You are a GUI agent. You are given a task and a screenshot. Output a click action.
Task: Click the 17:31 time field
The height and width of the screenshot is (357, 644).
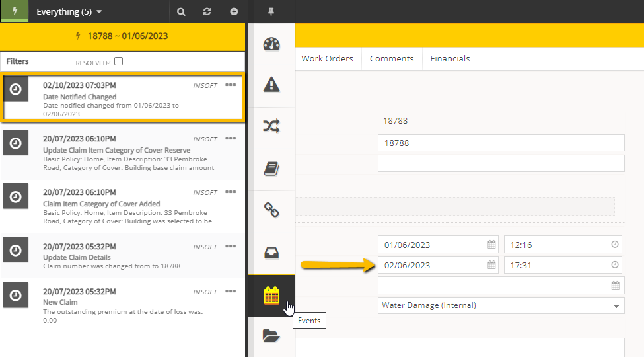click(x=563, y=265)
